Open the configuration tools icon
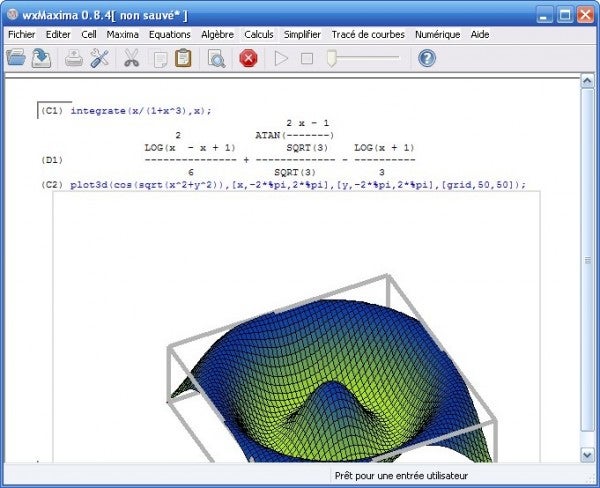Viewport: 600px width, 488px height. pos(99,58)
